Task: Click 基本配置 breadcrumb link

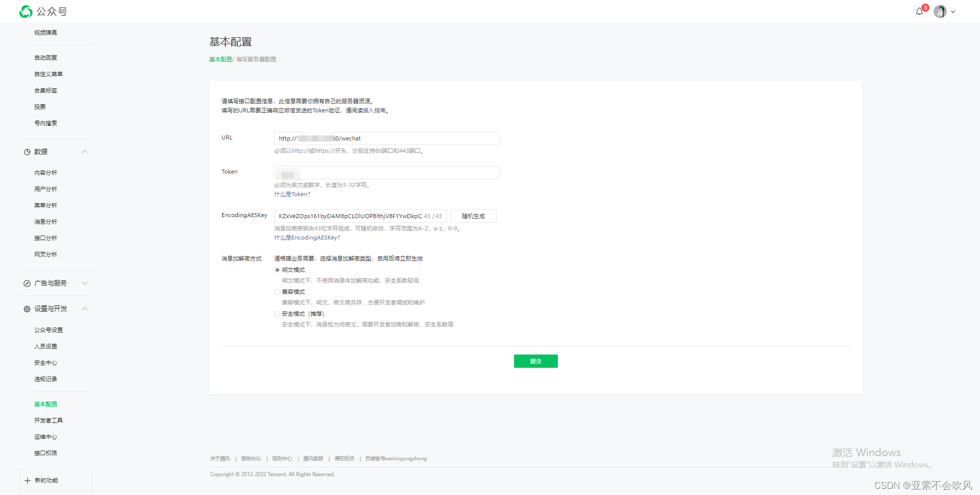Action: (220, 59)
